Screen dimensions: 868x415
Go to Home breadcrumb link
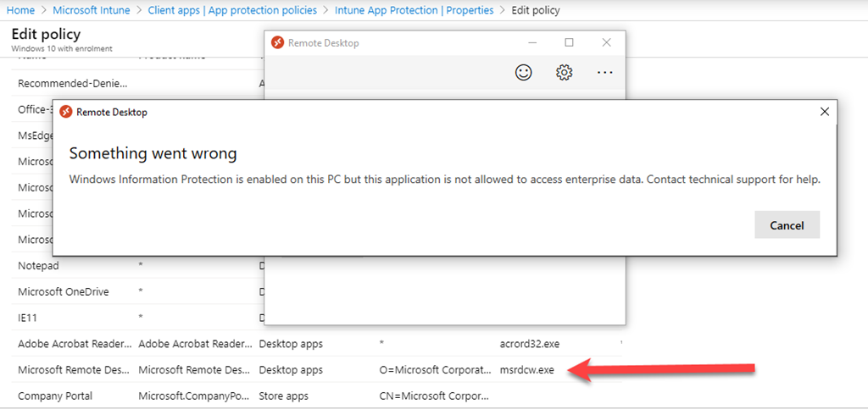pyautogui.click(x=20, y=10)
